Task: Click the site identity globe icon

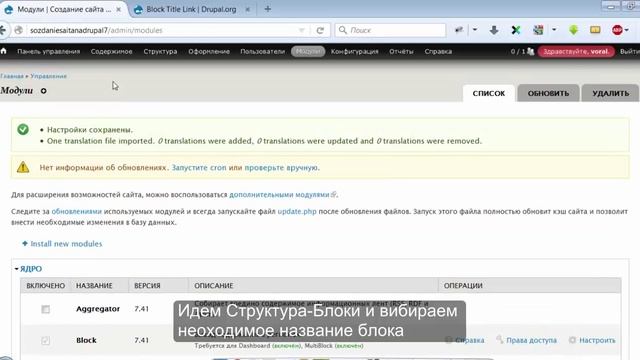Action: 18,30
